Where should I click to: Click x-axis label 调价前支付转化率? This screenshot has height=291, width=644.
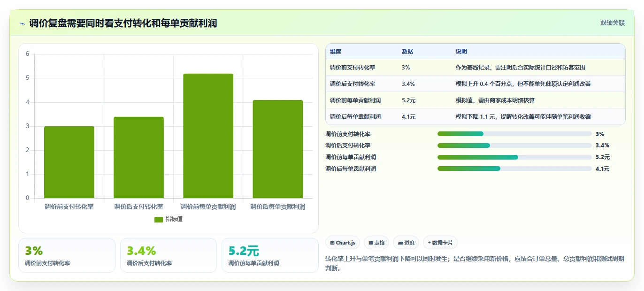point(69,207)
